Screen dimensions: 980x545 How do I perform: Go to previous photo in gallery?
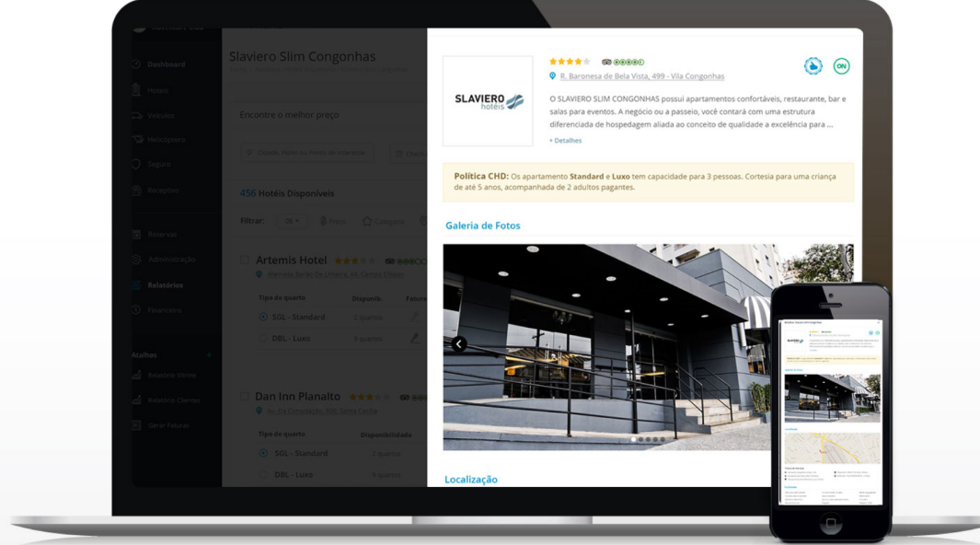point(459,344)
